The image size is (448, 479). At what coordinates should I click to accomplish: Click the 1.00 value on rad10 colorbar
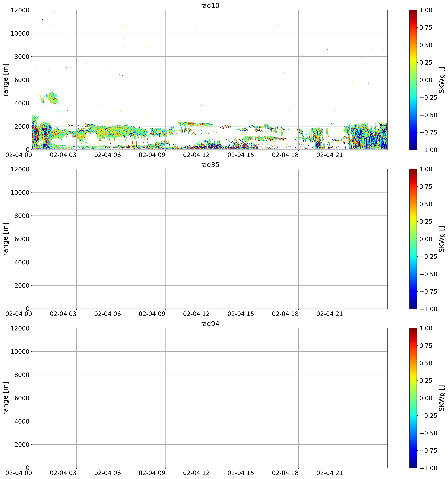(x=426, y=10)
